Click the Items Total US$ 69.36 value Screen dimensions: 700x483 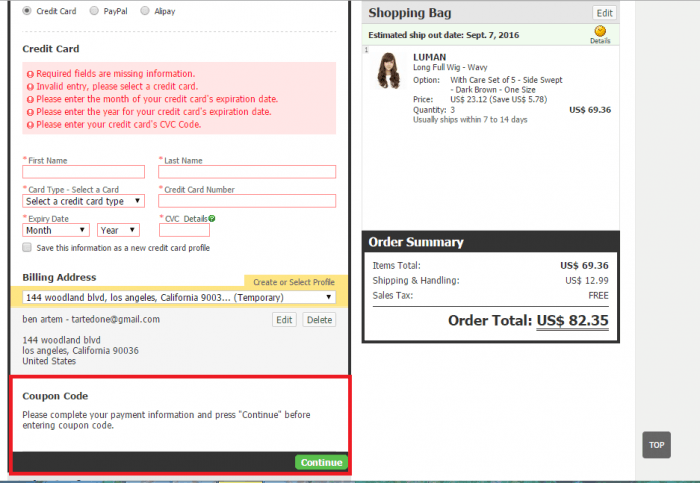(584, 266)
